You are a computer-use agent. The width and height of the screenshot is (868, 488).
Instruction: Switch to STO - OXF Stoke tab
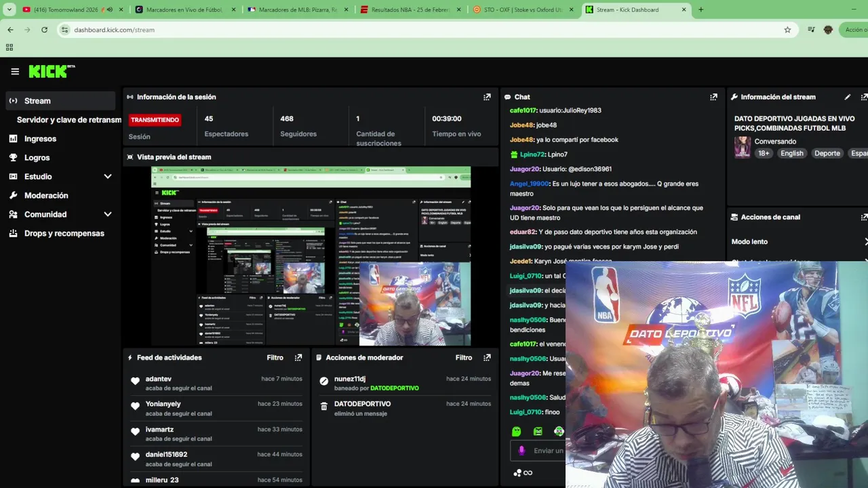click(524, 9)
